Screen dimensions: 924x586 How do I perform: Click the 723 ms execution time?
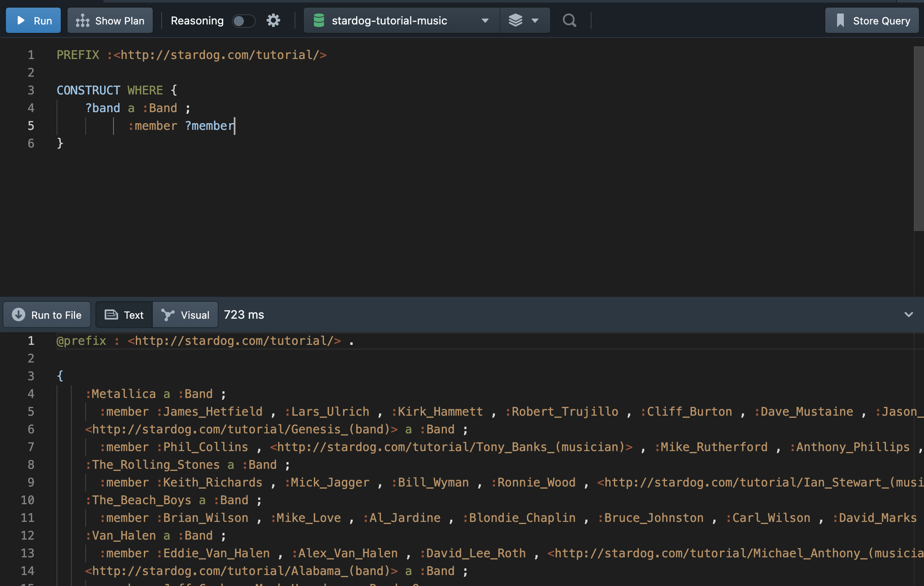click(x=244, y=315)
